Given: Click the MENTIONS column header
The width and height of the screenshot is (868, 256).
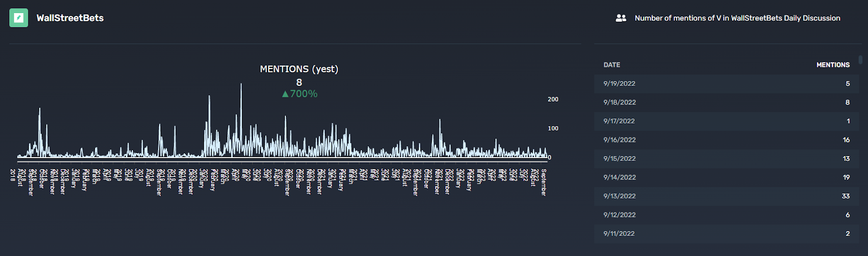Looking at the screenshot, I should coord(833,65).
